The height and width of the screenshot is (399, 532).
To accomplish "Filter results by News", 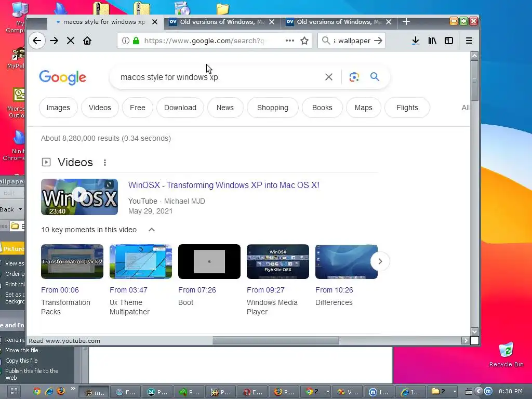I will [x=225, y=108].
